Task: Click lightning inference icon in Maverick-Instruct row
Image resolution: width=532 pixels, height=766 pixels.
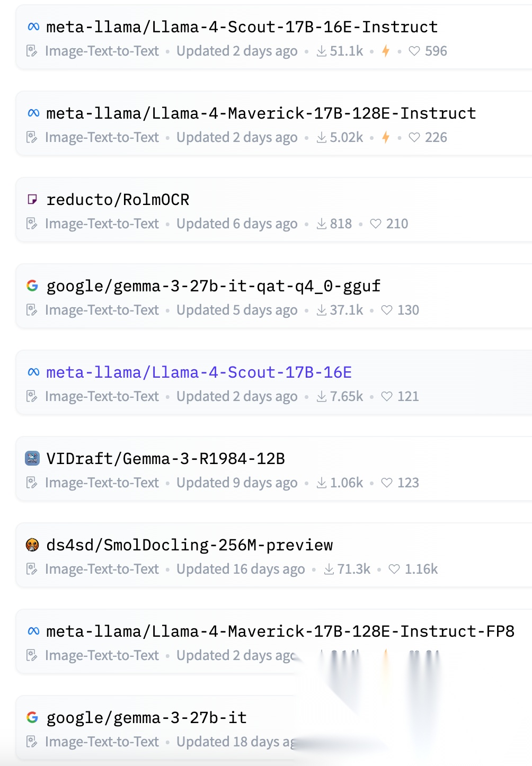Action: coord(386,137)
